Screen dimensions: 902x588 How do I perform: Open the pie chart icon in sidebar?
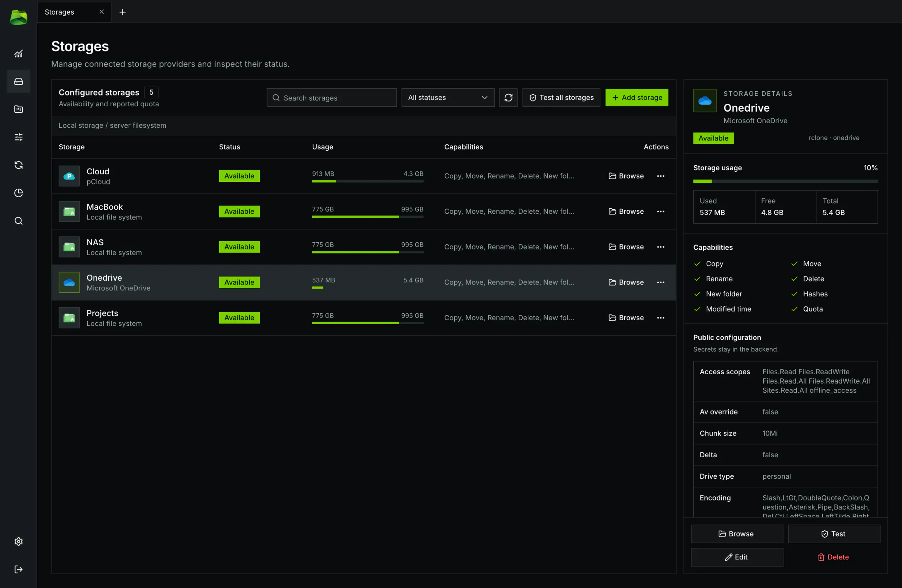coord(18,193)
